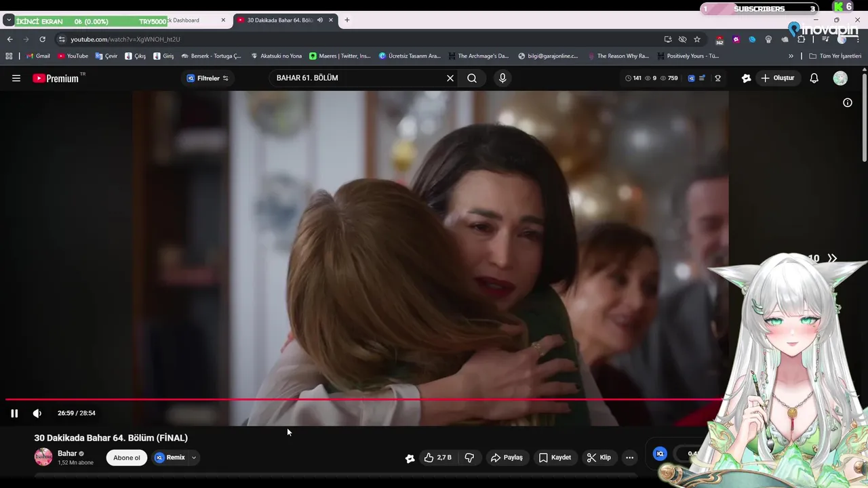The image size is (868, 488).
Task: Click the trophy icon in header
Action: [x=717, y=78]
